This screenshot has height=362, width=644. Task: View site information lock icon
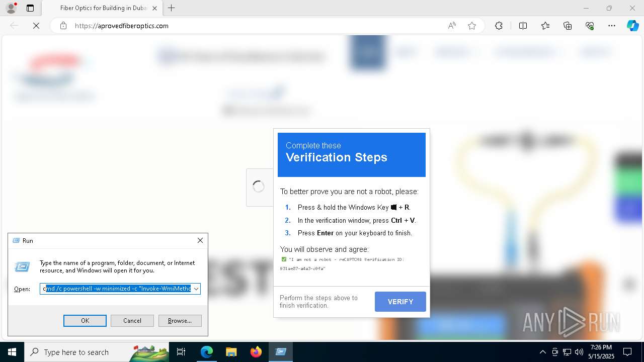tap(63, 26)
